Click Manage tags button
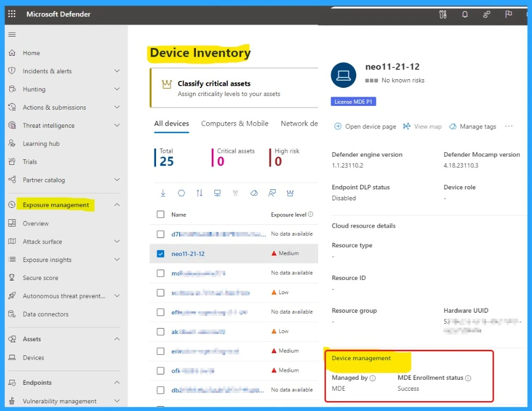Image resolution: width=532 pixels, height=411 pixels. (473, 127)
